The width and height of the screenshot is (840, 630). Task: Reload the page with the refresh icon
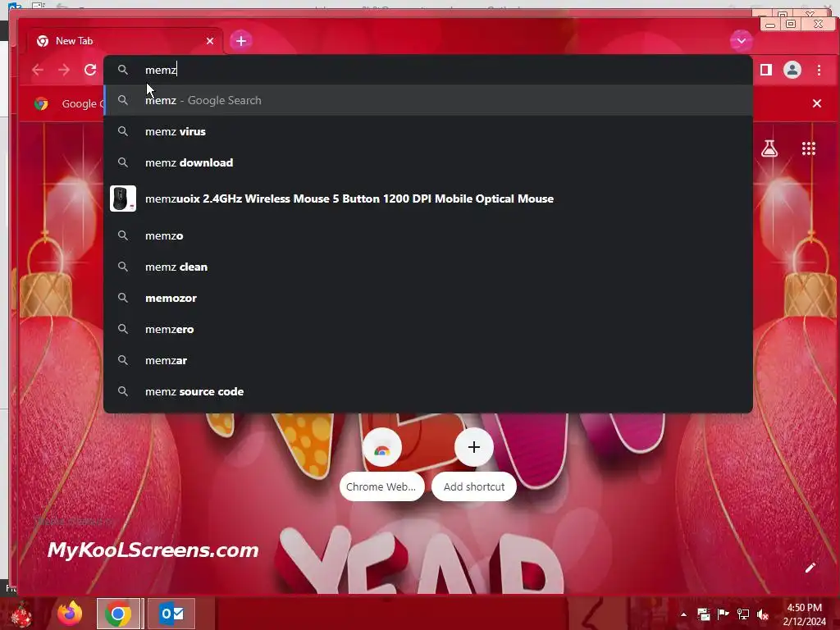point(90,70)
